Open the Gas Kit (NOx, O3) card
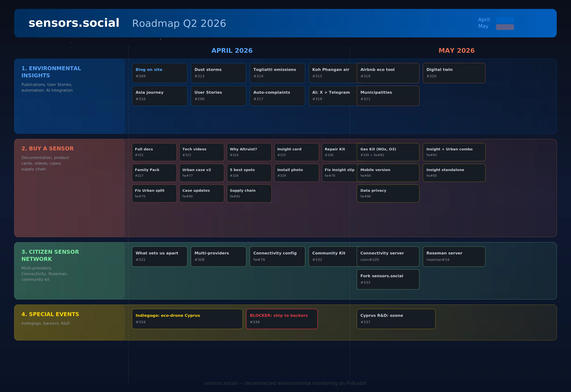The image size is (571, 392). pyautogui.click(x=388, y=152)
